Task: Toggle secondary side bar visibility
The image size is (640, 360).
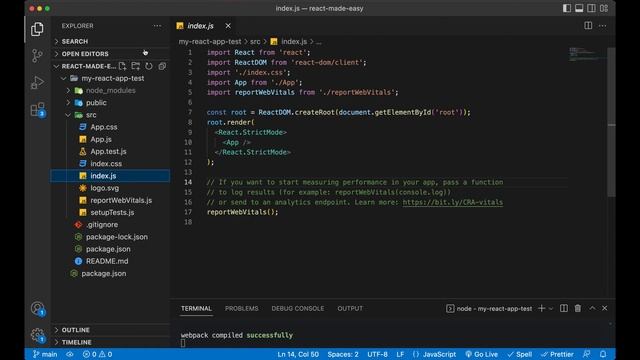Action: point(591,8)
